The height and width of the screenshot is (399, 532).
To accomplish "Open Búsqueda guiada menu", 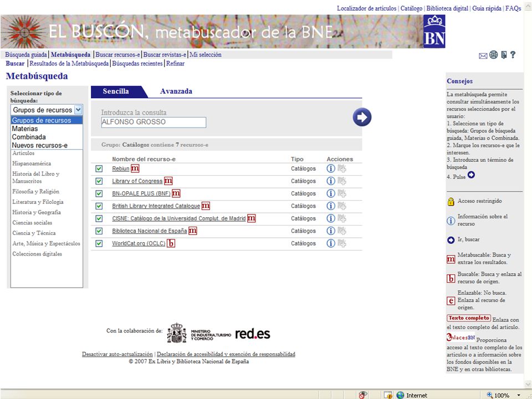I will coord(26,55).
